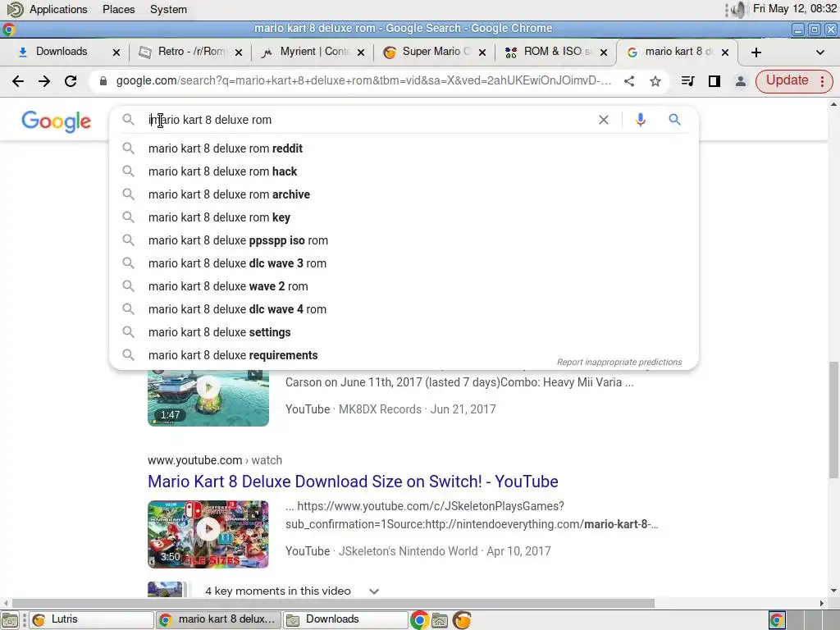
Task: Click the Chrome address bar URL
Action: (x=363, y=81)
